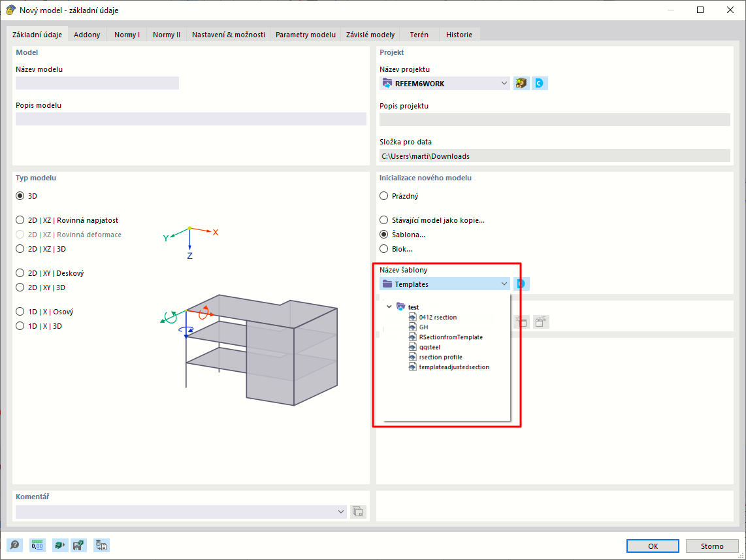Select 2D | XZ | Rovinná napjatost option
Screen dimensions: 746x560
tap(20, 220)
